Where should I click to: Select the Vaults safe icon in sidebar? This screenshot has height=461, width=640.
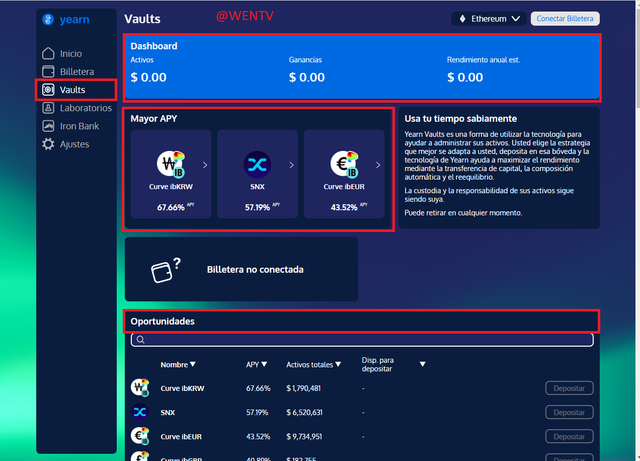48,89
